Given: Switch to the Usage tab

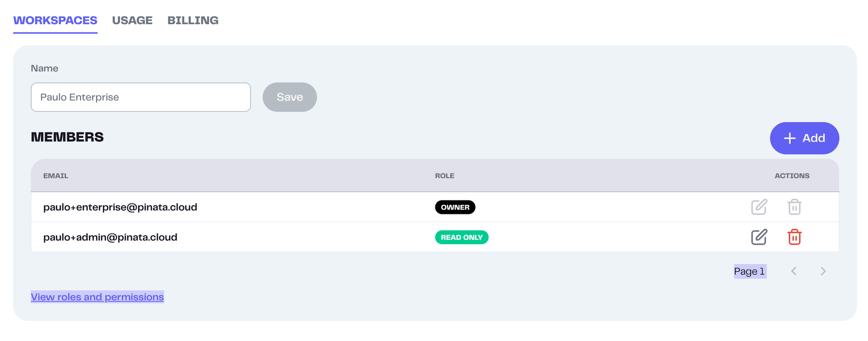Looking at the screenshot, I should pyautogui.click(x=132, y=20).
